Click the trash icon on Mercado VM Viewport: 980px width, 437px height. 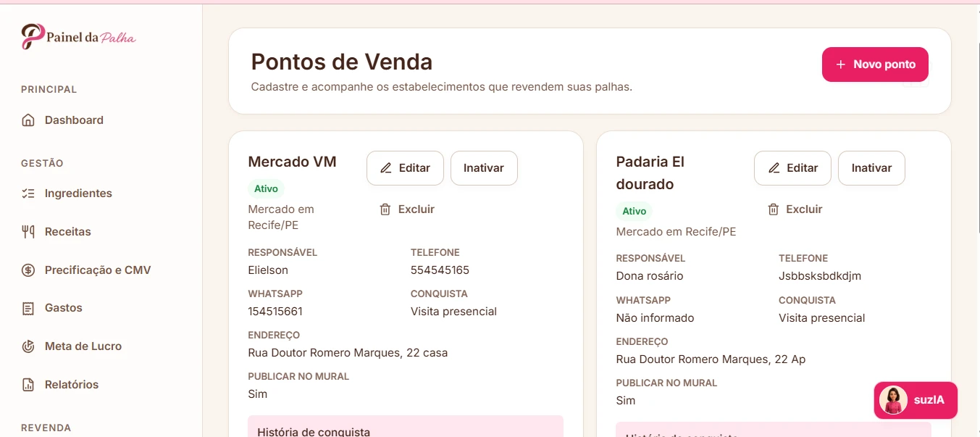coord(385,209)
